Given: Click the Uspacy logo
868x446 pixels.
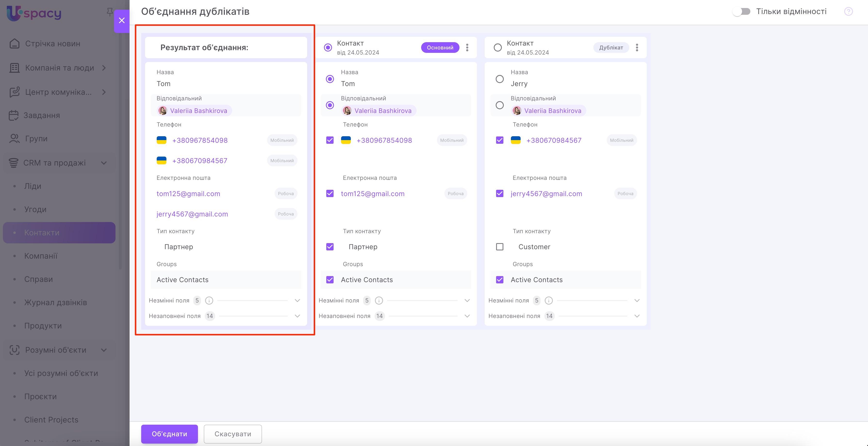Looking at the screenshot, I should tap(34, 14).
